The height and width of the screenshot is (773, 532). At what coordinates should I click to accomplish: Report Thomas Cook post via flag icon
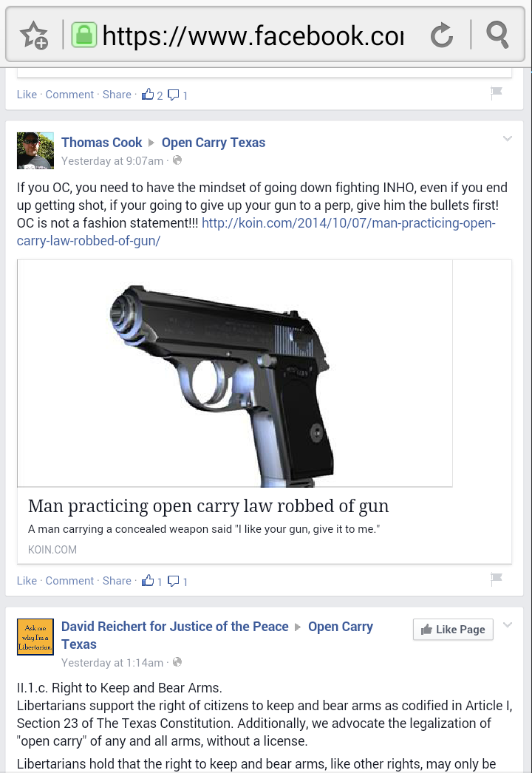click(497, 578)
